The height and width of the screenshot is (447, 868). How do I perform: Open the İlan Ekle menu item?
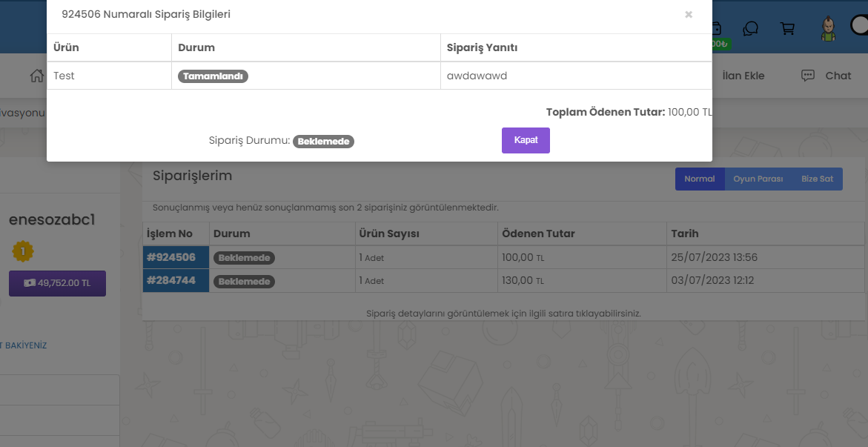[x=743, y=76]
